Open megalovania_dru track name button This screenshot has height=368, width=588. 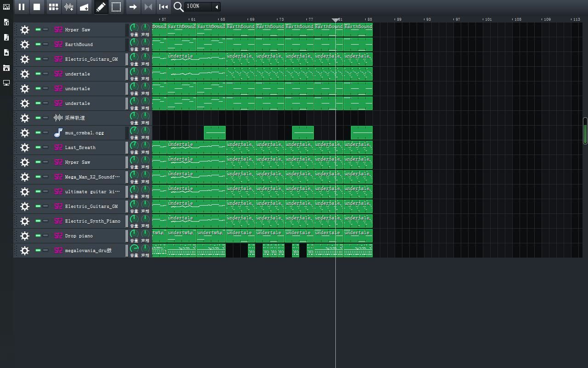[x=88, y=251]
